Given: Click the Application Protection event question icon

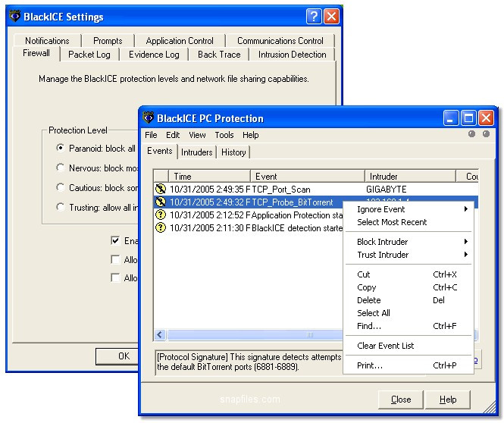Looking at the screenshot, I should 161,215.
